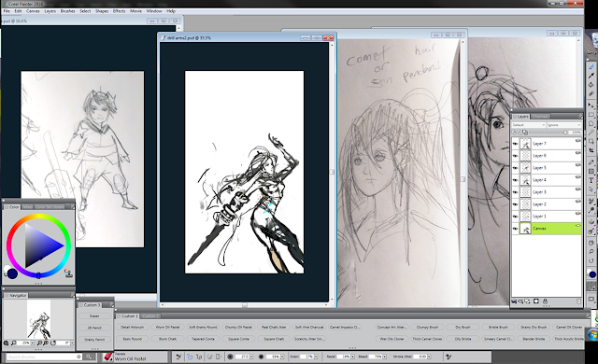598x364 pixels.
Task: Open the Canvas menu
Action: [x=33, y=11]
